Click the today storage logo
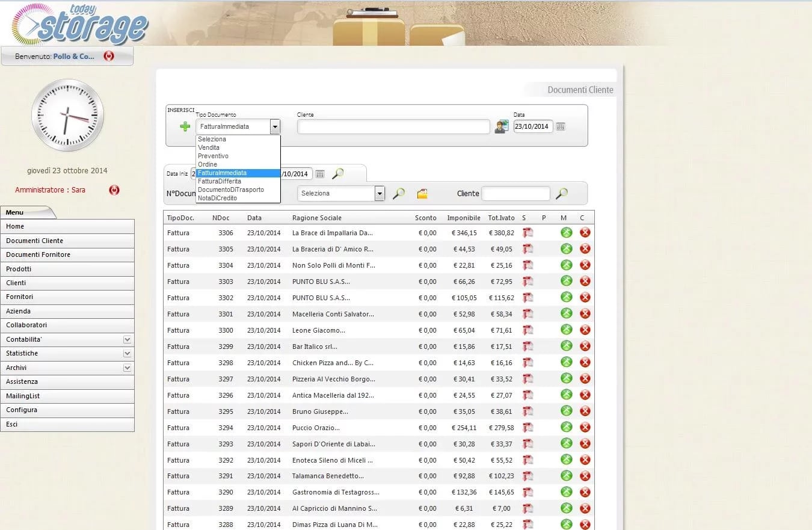 [x=80, y=24]
